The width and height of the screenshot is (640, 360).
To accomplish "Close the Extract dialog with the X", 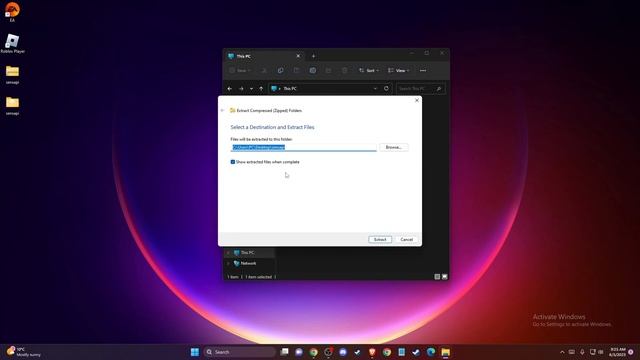I will pos(417,100).
